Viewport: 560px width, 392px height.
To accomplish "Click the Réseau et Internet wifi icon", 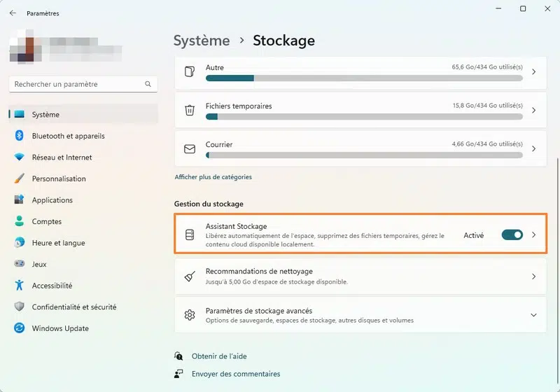I will tap(20, 157).
